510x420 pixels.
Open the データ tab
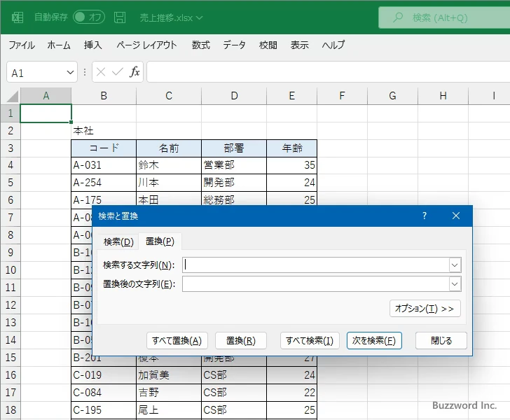[x=234, y=45]
